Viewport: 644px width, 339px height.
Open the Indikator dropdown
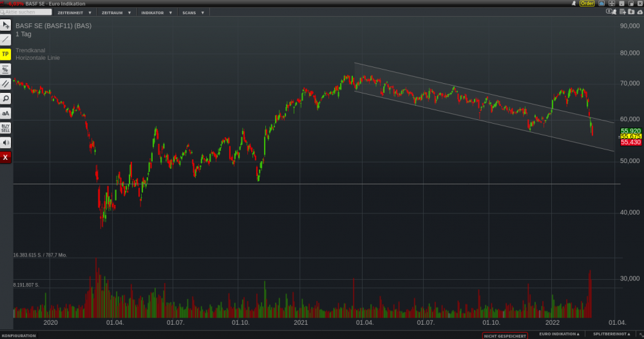click(x=156, y=13)
